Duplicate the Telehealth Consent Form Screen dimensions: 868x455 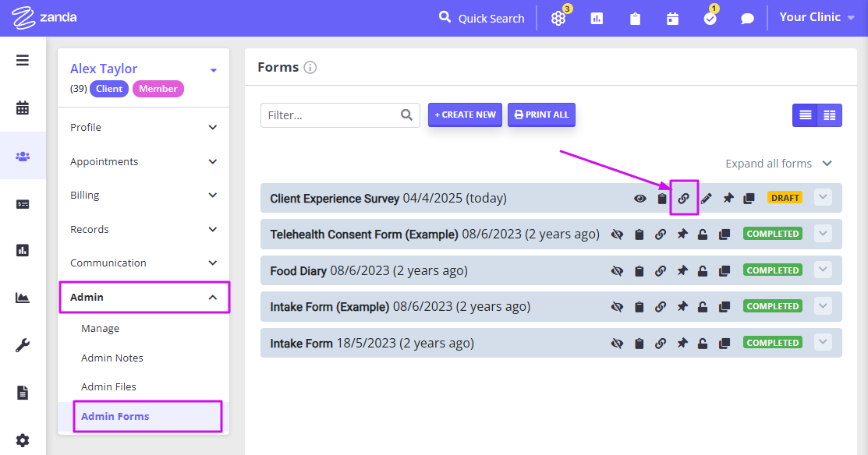[724, 235]
